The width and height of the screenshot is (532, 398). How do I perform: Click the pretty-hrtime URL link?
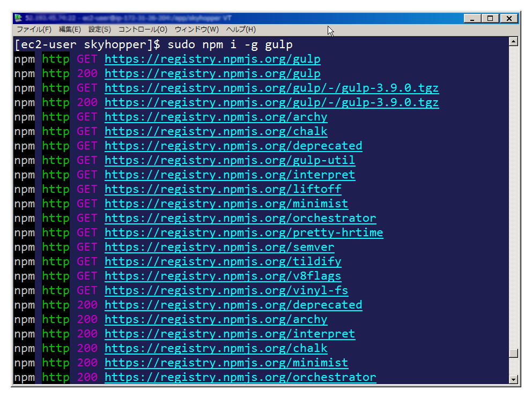tap(244, 232)
